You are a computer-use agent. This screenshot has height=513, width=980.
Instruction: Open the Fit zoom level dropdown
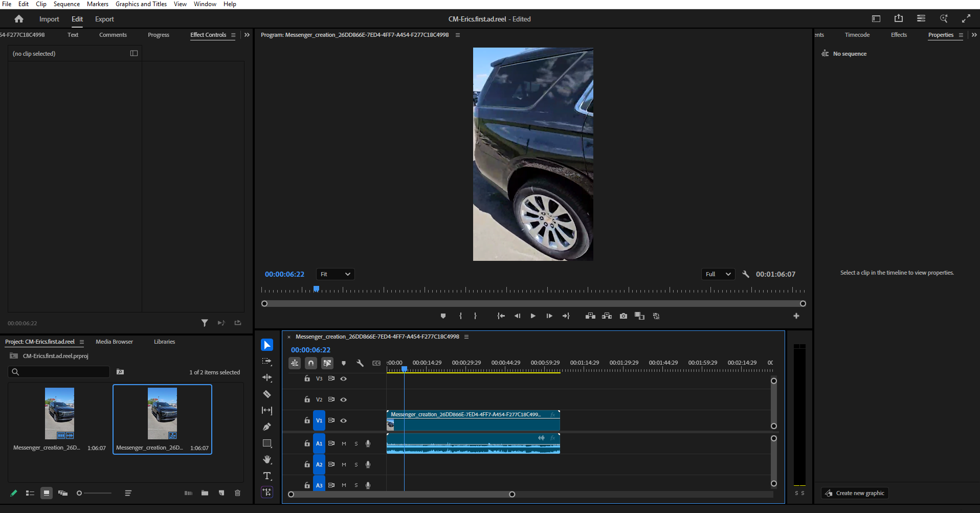pos(335,274)
